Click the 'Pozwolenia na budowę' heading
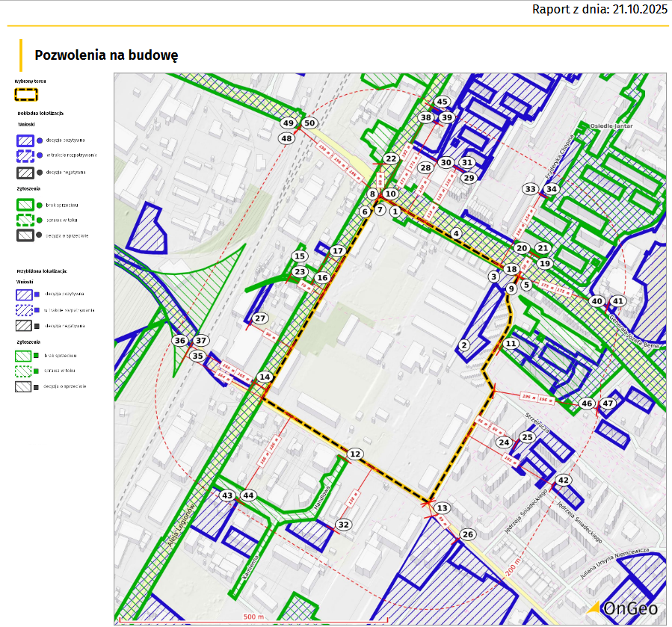 point(105,55)
